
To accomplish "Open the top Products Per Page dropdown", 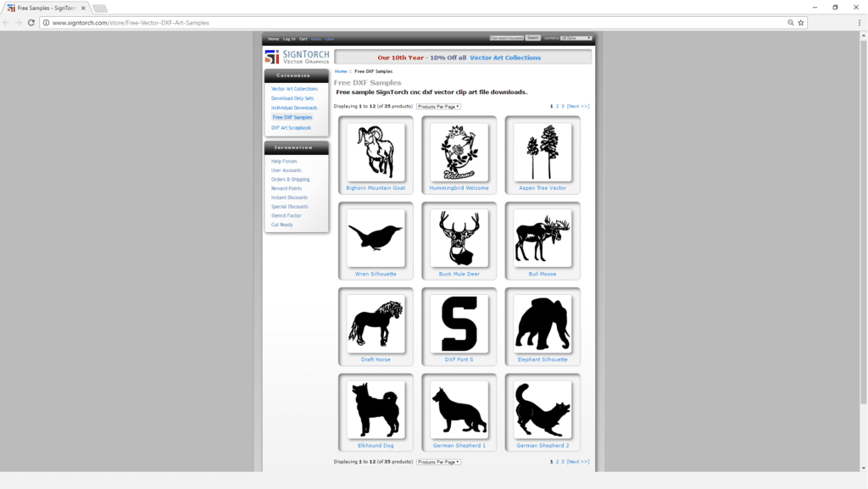I will click(x=439, y=106).
